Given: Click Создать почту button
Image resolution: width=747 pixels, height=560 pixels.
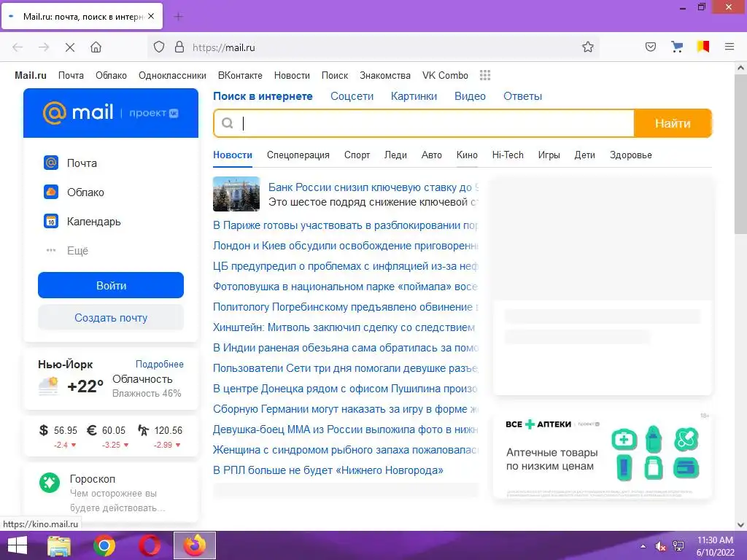Looking at the screenshot, I should pyautogui.click(x=111, y=318).
